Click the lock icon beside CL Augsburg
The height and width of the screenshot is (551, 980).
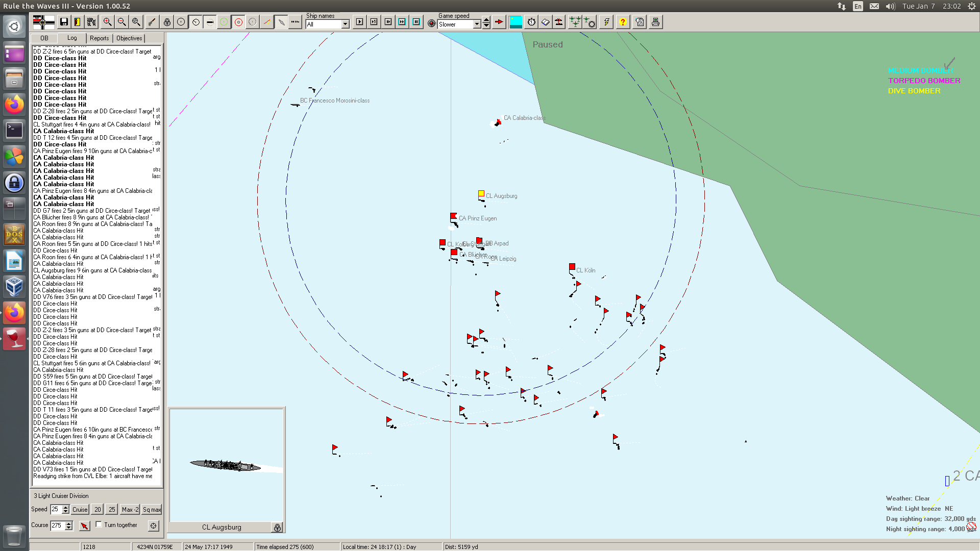(277, 528)
